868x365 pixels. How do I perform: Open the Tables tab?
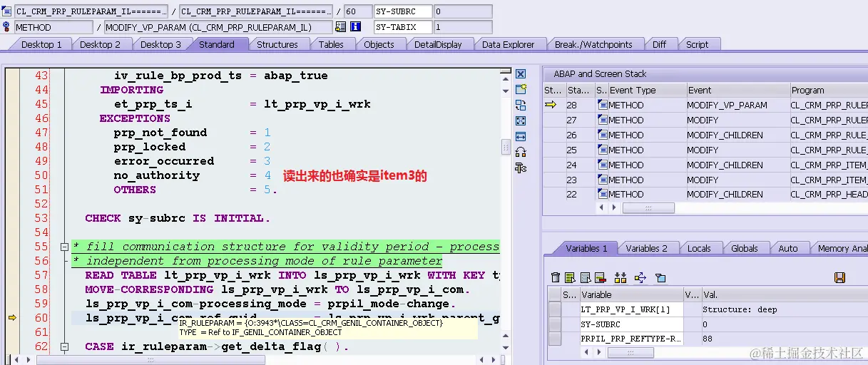tap(331, 44)
